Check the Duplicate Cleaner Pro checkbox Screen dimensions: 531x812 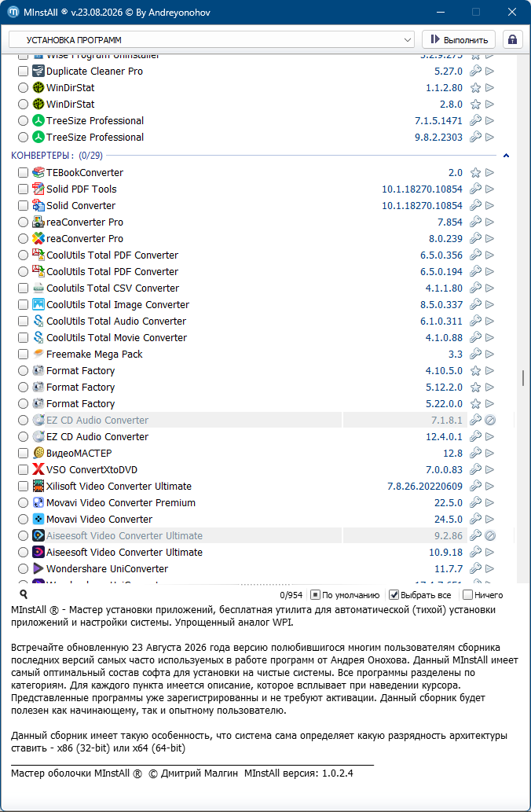[x=23, y=71]
